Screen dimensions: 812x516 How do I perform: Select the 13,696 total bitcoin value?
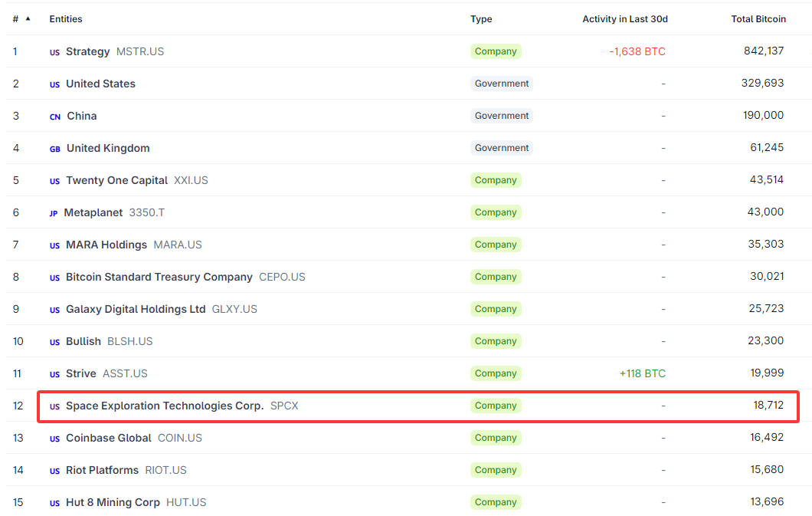click(767, 501)
